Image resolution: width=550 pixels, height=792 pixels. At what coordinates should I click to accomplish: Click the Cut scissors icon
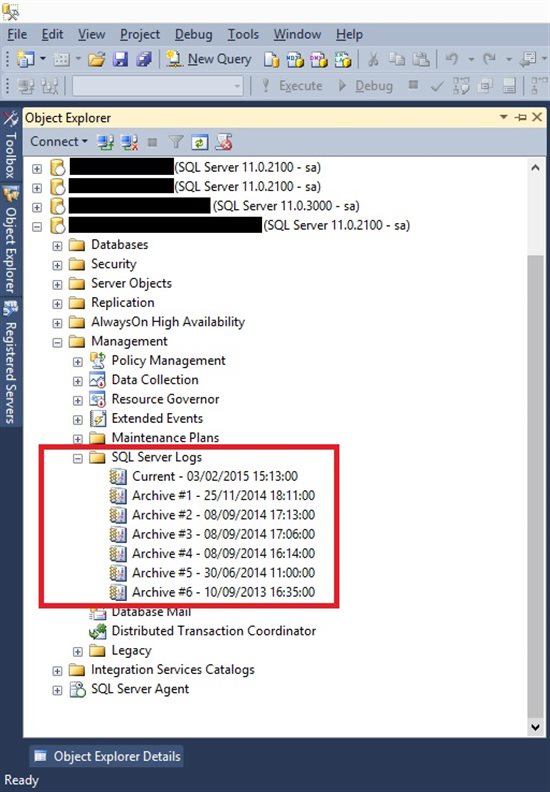tap(373, 60)
